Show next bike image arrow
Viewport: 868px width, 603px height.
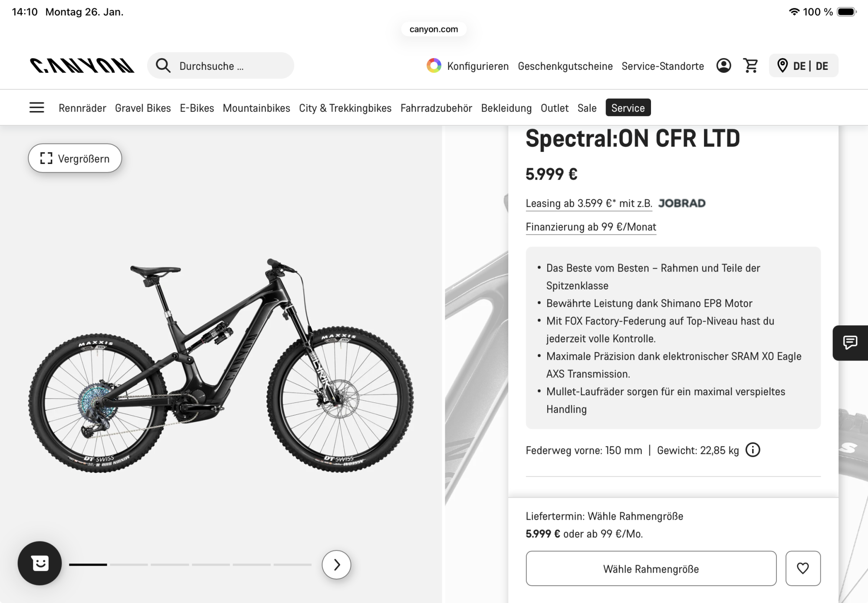pyautogui.click(x=336, y=564)
